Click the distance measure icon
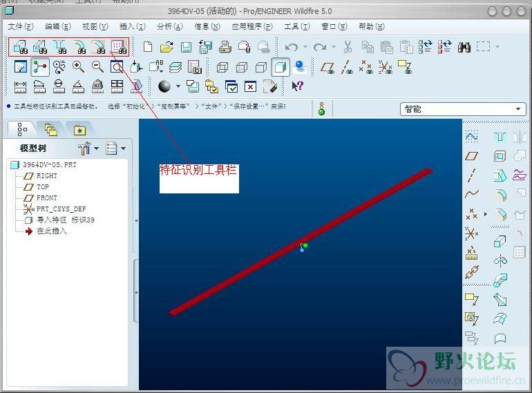Image resolution: width=532 pixels, height=393 pixels. [20, 86]
